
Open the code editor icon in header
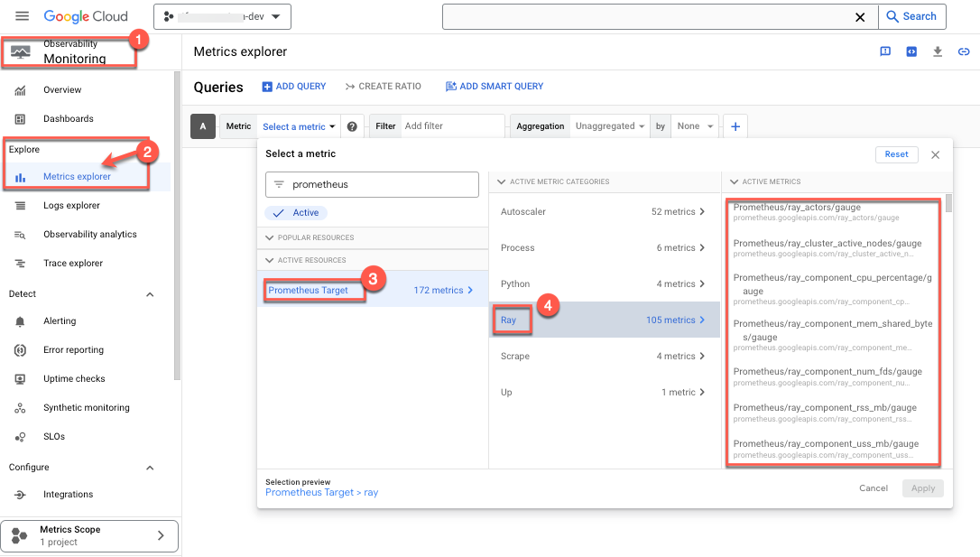911,51
